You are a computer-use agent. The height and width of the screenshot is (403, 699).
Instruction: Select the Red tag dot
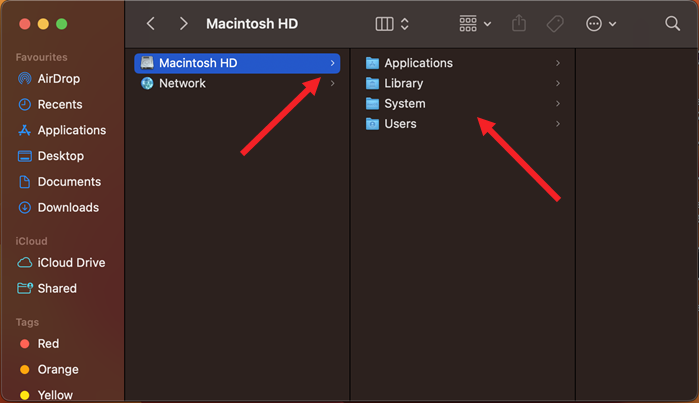(25, 344)
